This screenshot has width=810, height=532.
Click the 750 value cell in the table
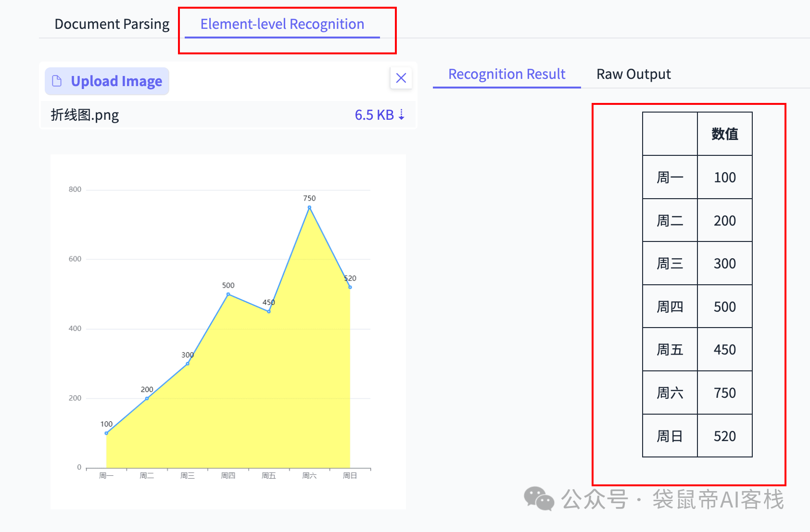[724, 393]
